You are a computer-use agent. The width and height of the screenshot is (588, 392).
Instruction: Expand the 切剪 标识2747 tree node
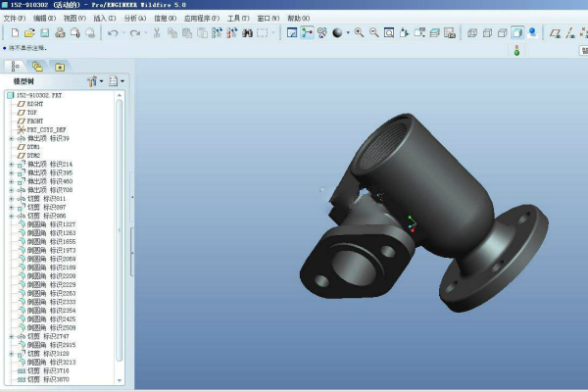click(x=11, y=336)
